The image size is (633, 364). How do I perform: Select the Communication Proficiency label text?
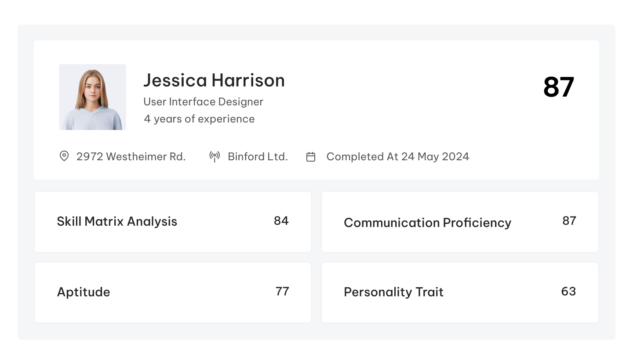point(428,223)
